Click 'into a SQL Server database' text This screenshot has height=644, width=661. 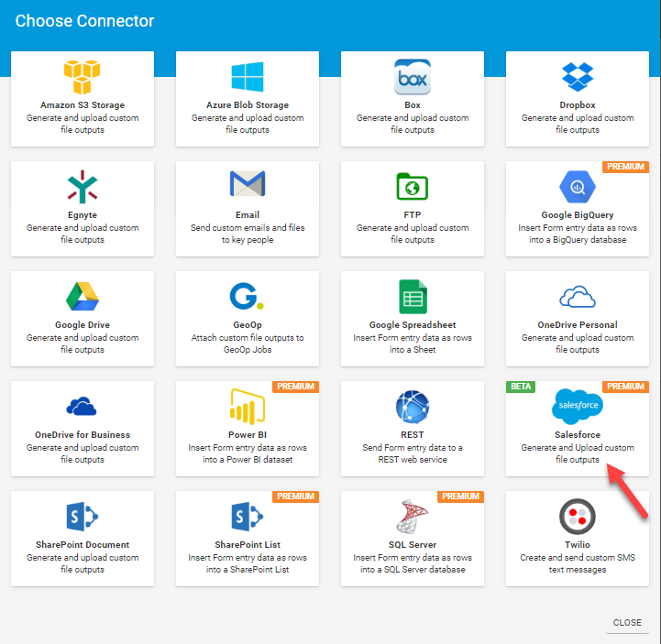point(413,570)
